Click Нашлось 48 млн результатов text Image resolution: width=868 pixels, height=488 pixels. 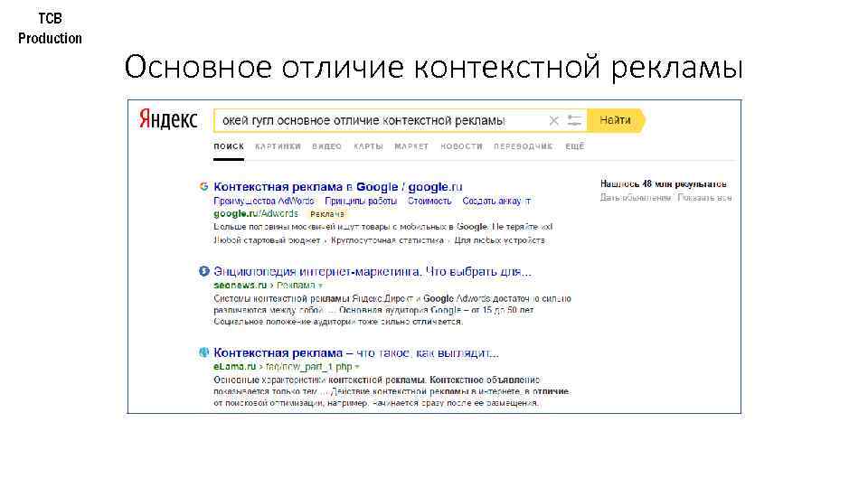tap(663, 184)
